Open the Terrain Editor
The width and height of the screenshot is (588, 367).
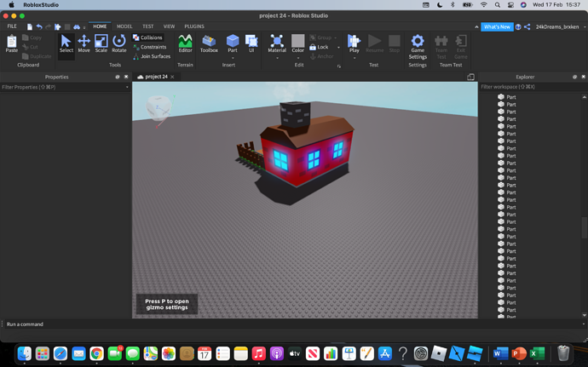pyautogui.click(x=185, y=44)
